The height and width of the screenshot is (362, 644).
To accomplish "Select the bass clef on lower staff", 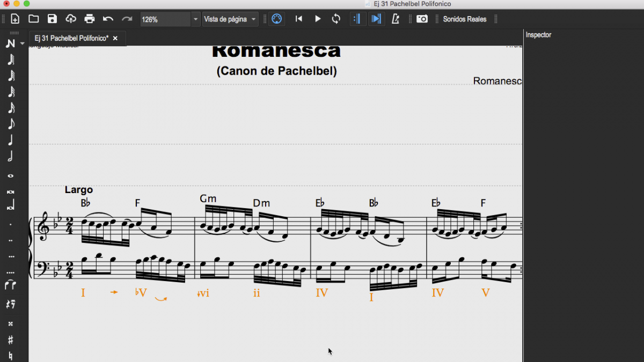I will (43, 268).
